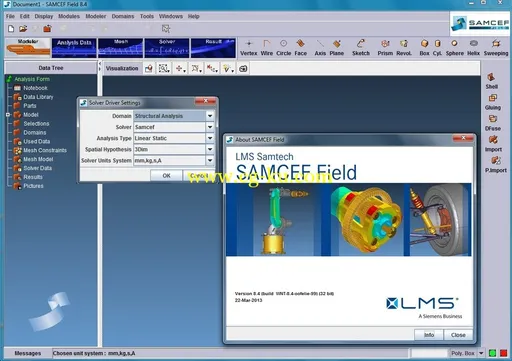Select the Axis tool
This screenshot has width=512, height=361.
click(x=320, y=48)
